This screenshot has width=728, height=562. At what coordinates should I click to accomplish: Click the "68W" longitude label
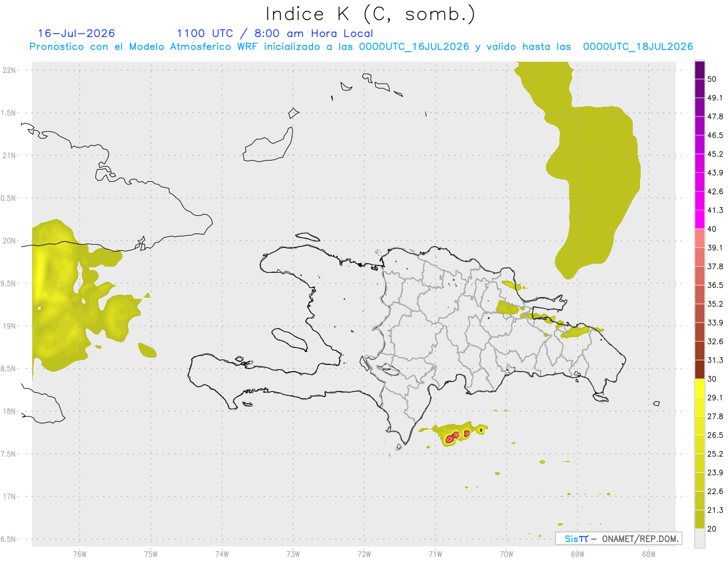(x=649, y=554)
